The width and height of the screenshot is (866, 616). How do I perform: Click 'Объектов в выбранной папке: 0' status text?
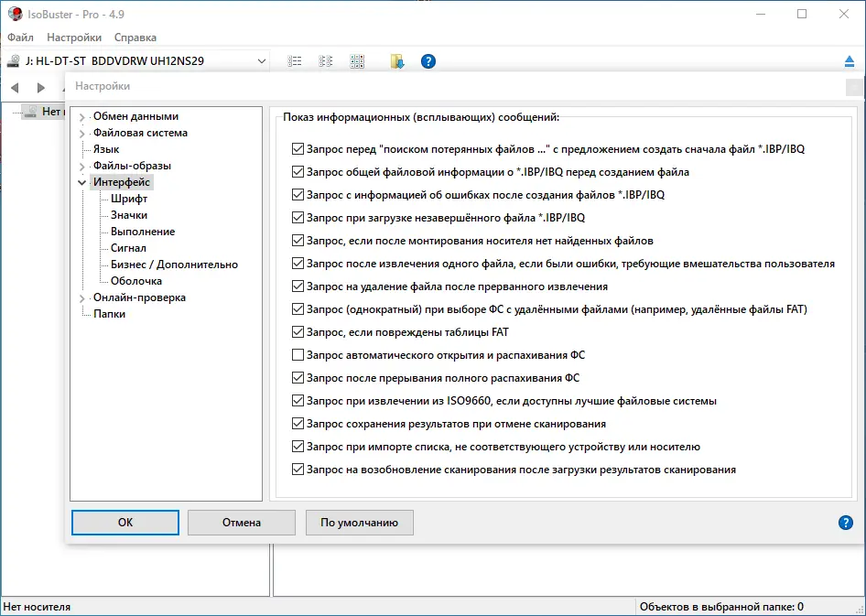click(721, 607)
